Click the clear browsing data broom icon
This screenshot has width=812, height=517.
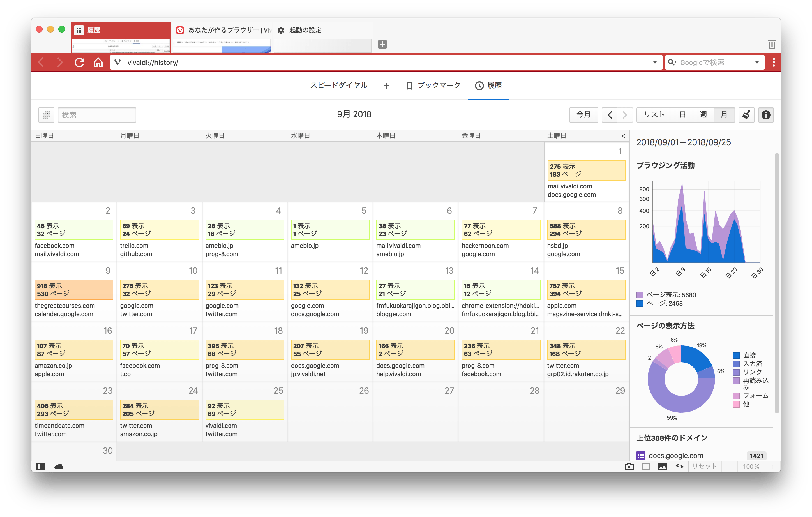(746, 115)
